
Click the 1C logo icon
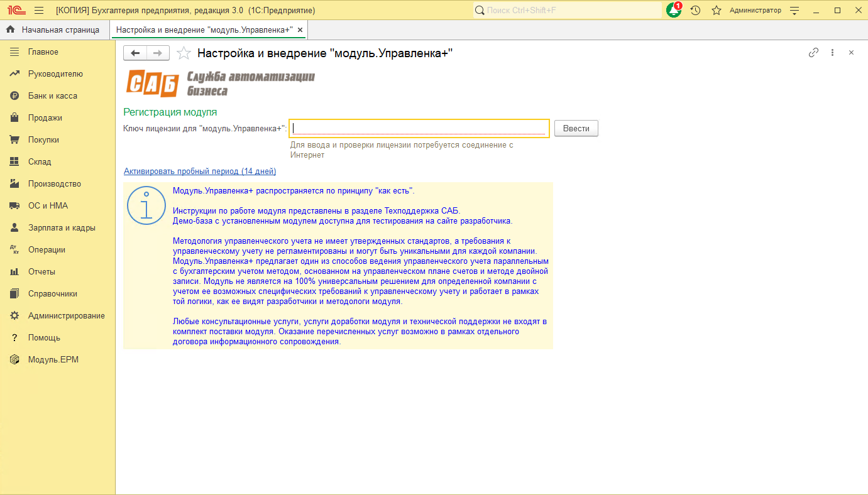[x=16, y=10]
